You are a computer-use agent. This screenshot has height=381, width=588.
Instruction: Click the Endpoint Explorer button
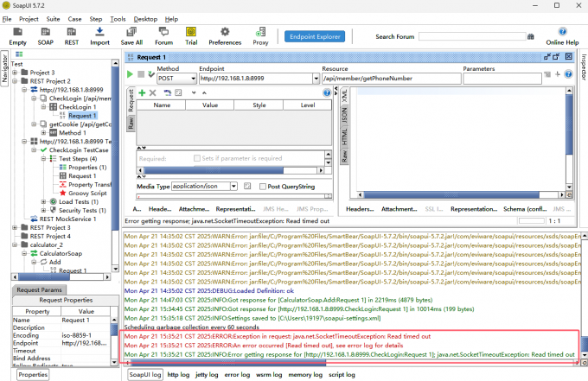click(x=315, y=36)
